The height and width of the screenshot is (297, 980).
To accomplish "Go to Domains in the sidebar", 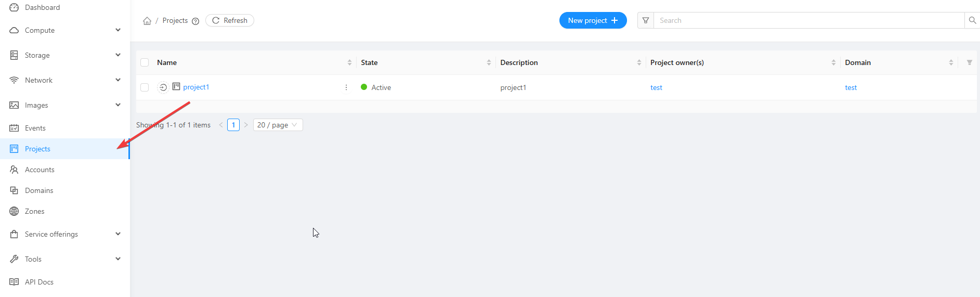I will point(39,190).
